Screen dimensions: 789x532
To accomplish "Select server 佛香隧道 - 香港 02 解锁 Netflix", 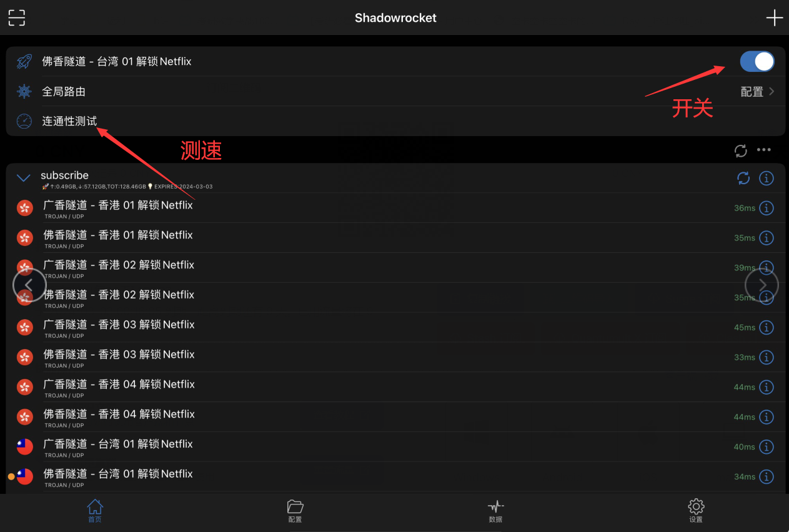I will click(395, 298).
